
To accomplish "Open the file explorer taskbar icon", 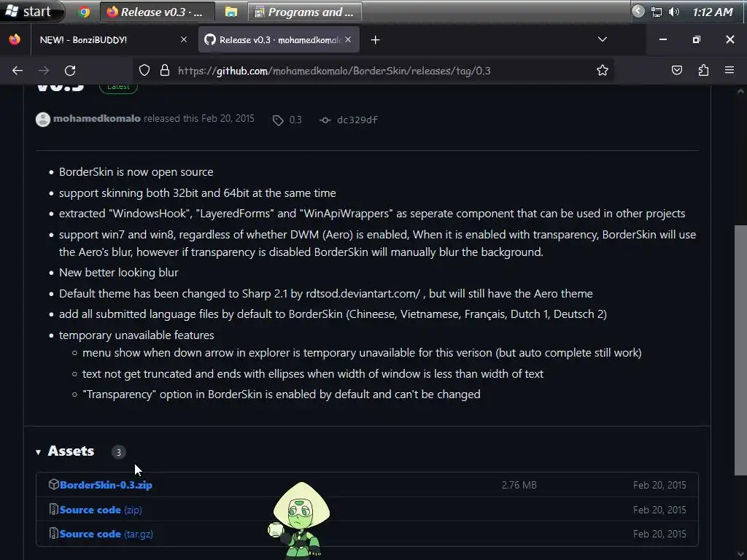I will pyautogui.click(x=231, y=12).
